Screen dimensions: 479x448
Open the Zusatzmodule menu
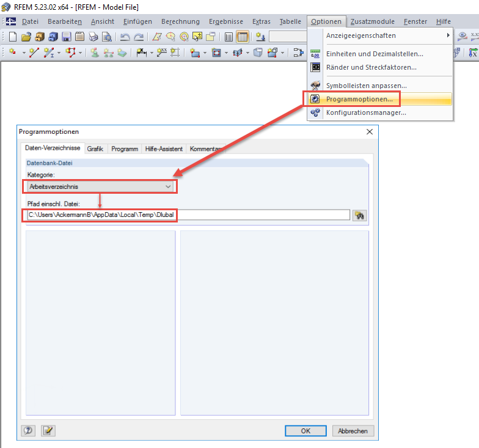point(373,21)
